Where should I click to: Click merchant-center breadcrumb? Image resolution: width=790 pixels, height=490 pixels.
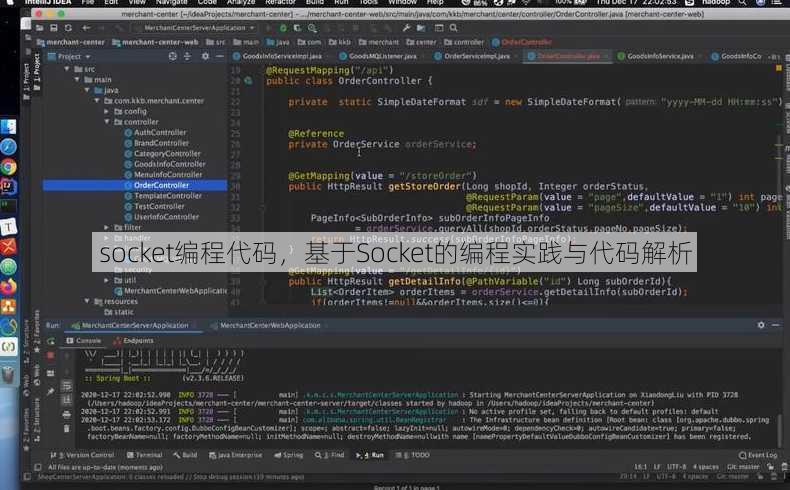(71, 42)
